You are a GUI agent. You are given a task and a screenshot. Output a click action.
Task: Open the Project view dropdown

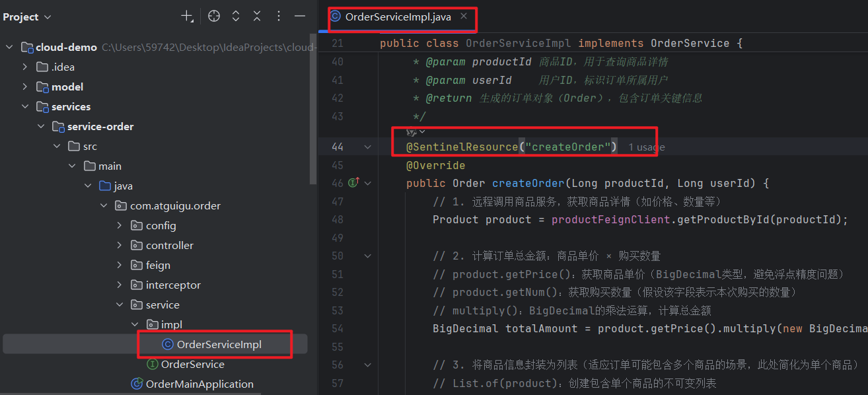click(x=27, y=17)
